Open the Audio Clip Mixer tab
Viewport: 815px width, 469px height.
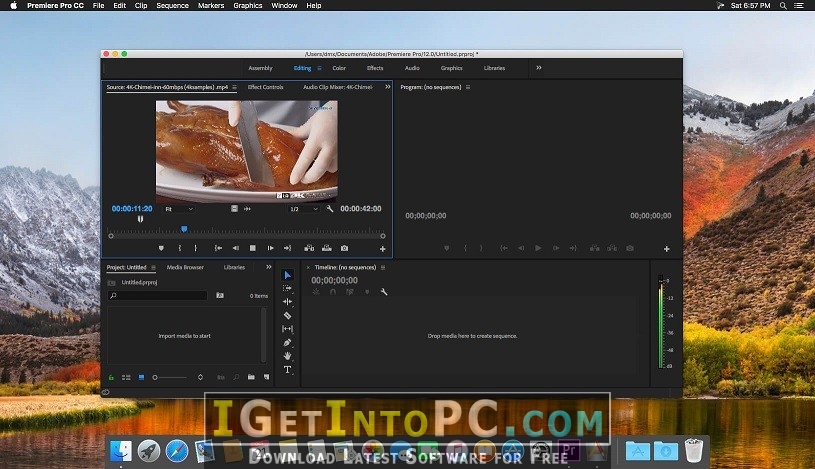[338, 87]
